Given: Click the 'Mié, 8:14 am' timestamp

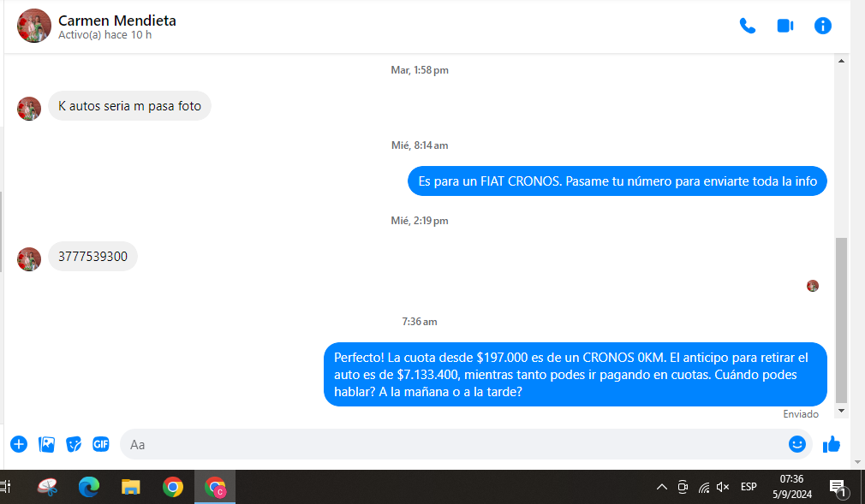Looking at the screenshot, I should click(420, 145).
